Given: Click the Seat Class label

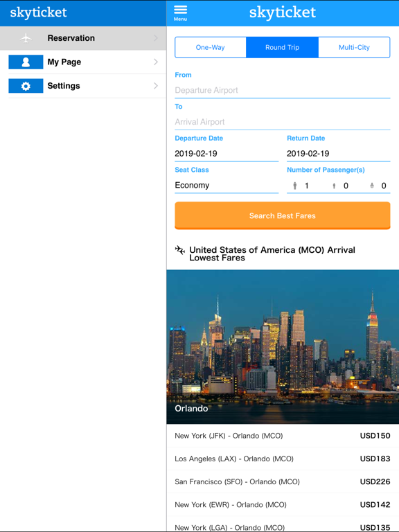Looking at the screenshot, I should click(192, 170).
